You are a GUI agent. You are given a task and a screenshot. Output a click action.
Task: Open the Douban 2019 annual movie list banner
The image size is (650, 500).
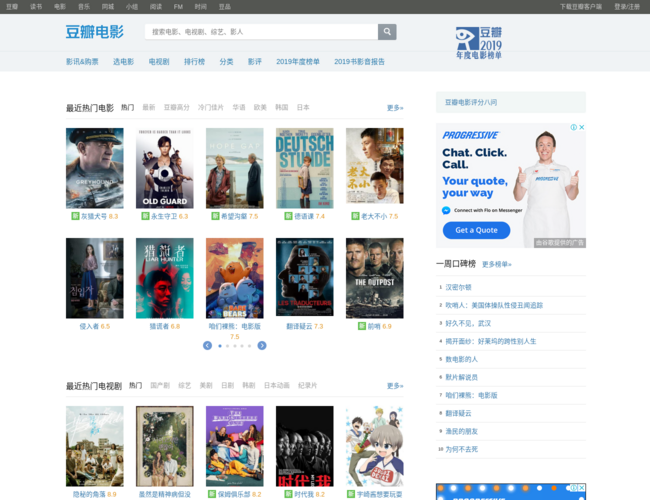pos(478,43)
